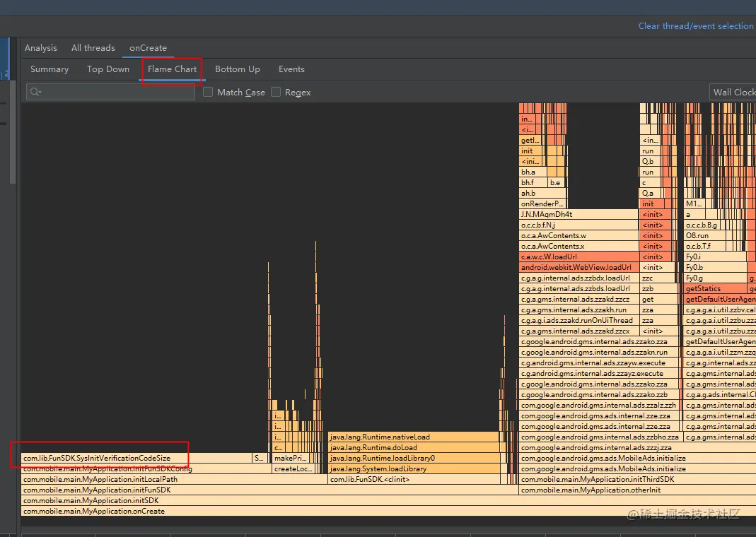Switch to the Top Down tab

[x=108, y=69]
